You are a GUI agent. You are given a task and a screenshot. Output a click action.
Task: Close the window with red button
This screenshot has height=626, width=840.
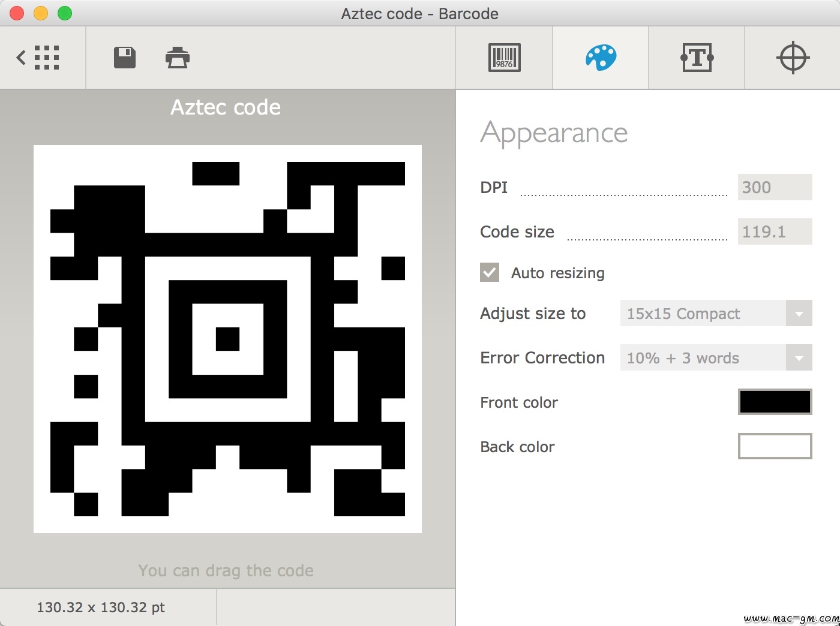[17, 13]
